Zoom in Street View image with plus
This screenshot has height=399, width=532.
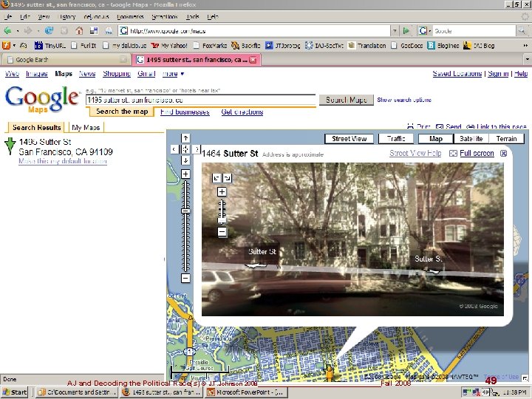[x=222, y=192]
